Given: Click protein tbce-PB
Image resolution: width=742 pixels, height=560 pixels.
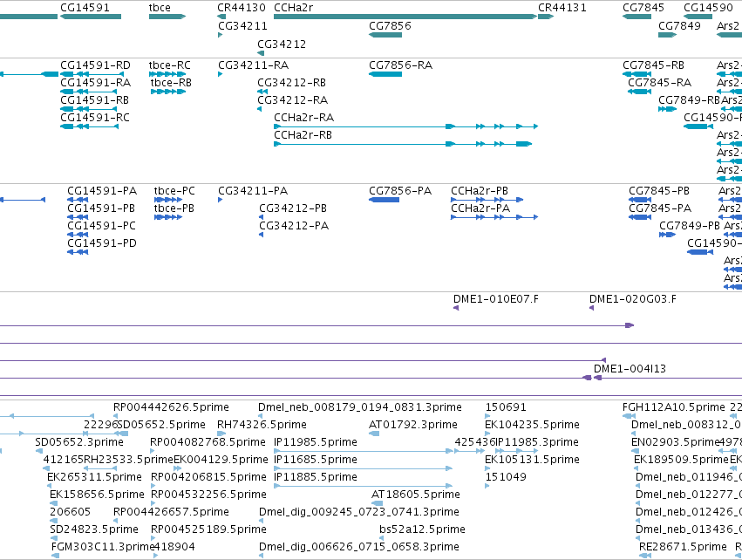Looking at the screenshot, I should [x=174, y=208].
